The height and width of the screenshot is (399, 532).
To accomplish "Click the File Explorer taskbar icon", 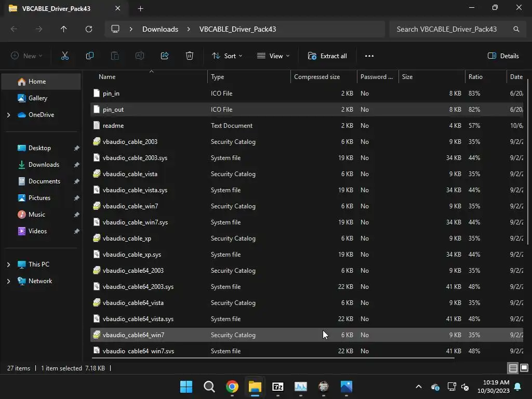I will [255, 387].
